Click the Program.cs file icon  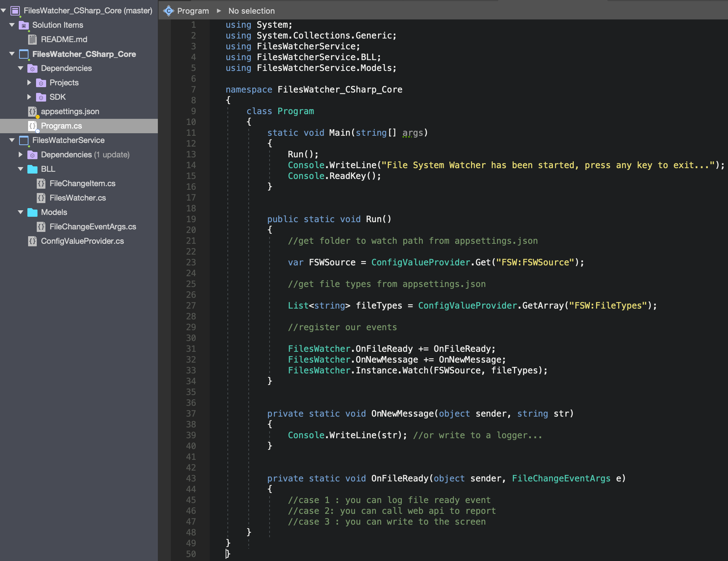[32, 126]
